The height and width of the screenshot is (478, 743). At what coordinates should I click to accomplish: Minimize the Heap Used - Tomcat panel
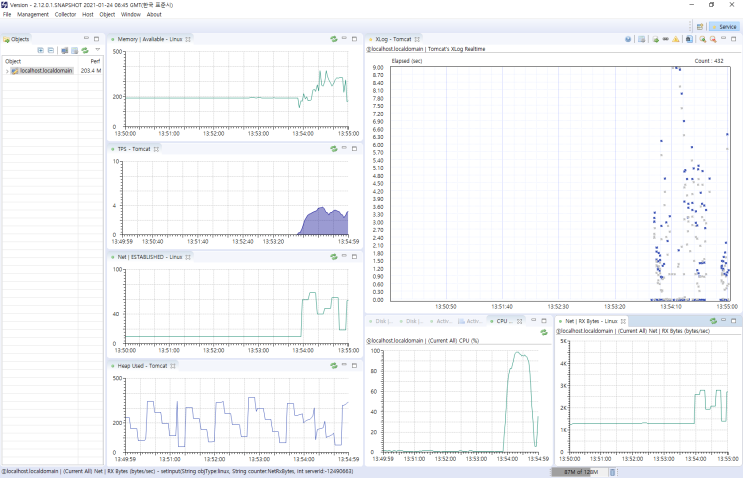[x=344, y=366]
